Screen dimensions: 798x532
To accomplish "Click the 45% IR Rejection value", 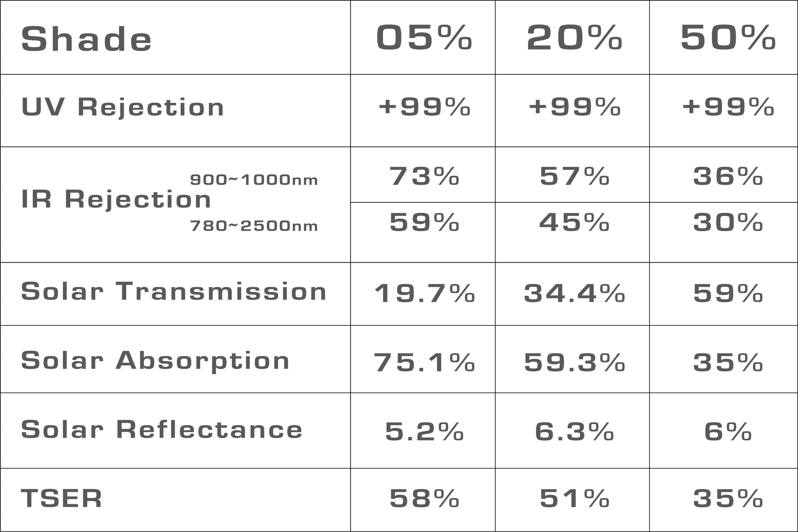I will [574, 223].
